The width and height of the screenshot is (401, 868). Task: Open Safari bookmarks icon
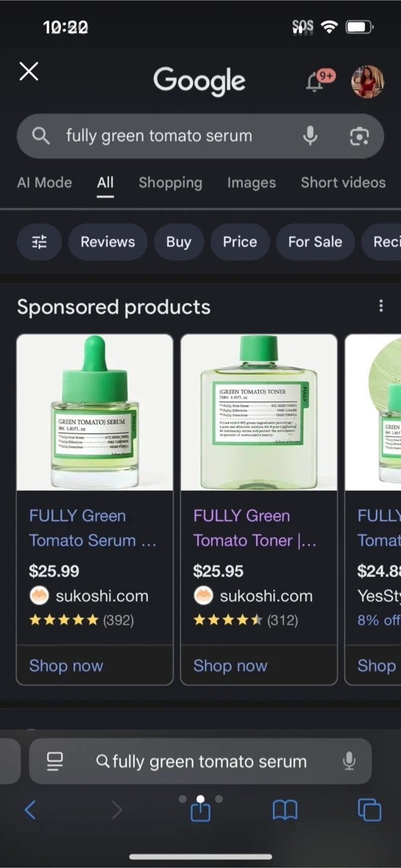[x=285, y=811]
